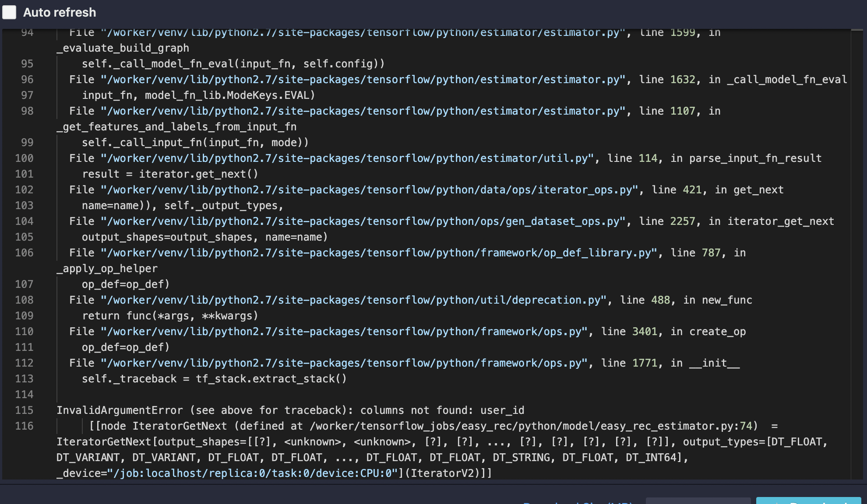Click 'in __init__' text
Image resolution: width=867 pixels, height=504 pixels.
pyautogui.click(x=705, y=363)
